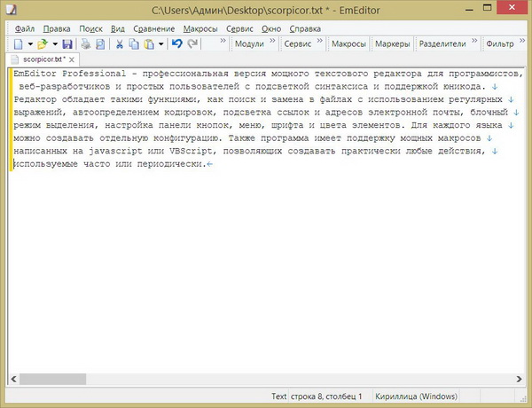Click the Open file folder icon

[42, 43]
